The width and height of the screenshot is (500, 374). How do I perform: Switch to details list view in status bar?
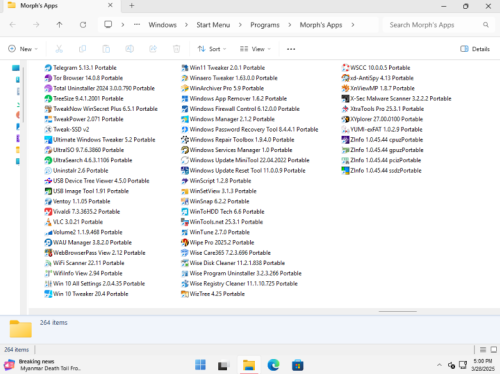[x=483, y=350]
